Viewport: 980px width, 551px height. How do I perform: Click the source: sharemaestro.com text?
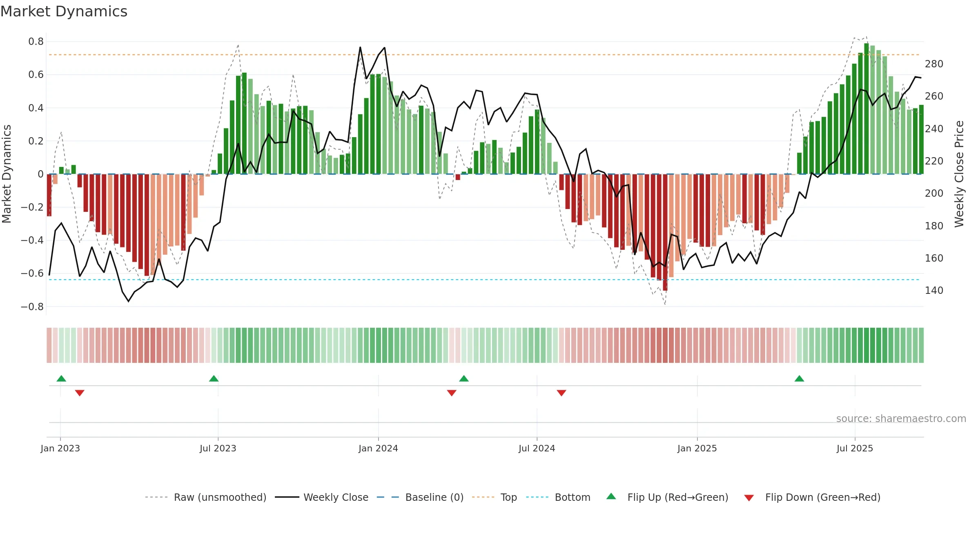click(901, 418)
